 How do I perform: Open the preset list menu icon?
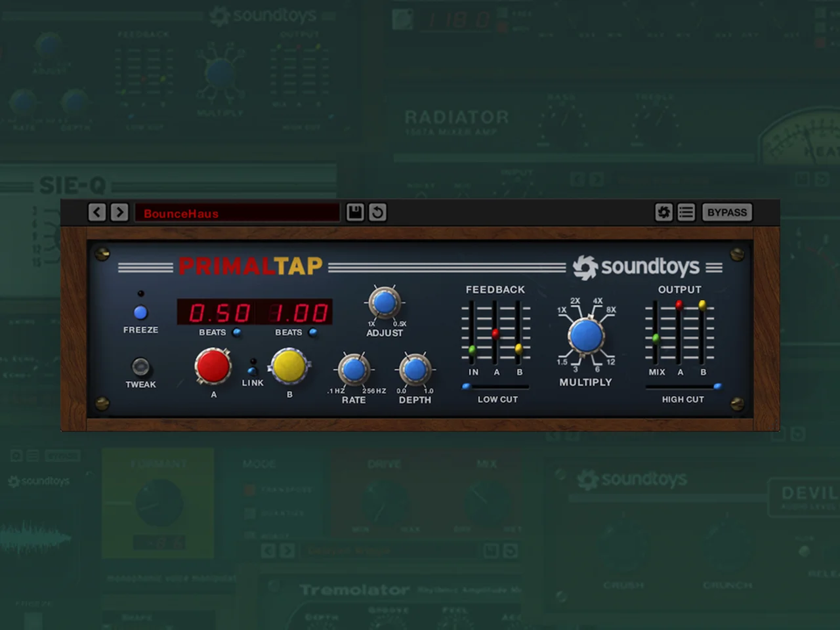[x=686, y=212]
